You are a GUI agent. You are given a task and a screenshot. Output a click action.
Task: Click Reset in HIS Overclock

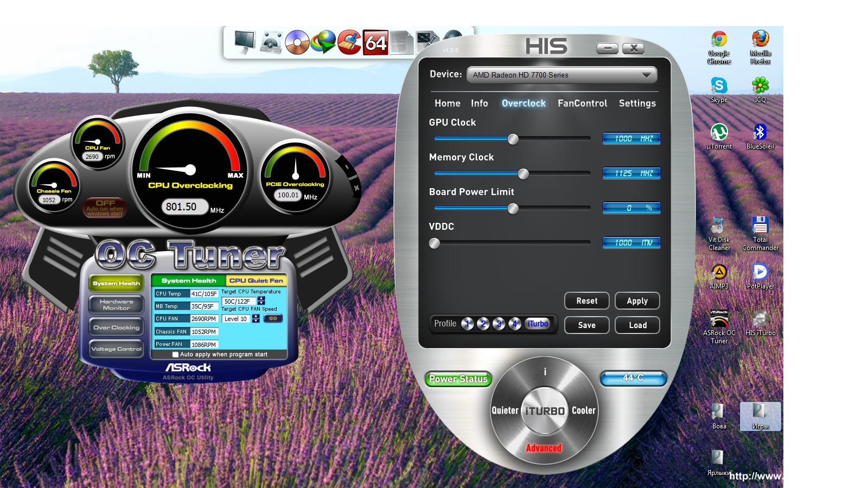586,300
